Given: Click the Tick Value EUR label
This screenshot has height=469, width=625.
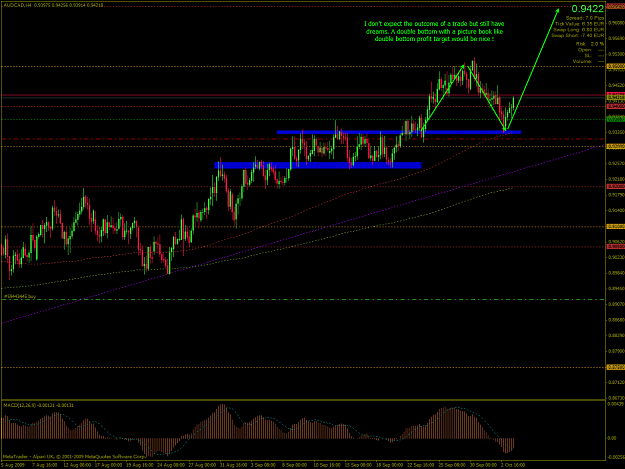Looking at the screenshot, I should pos(580,24).
